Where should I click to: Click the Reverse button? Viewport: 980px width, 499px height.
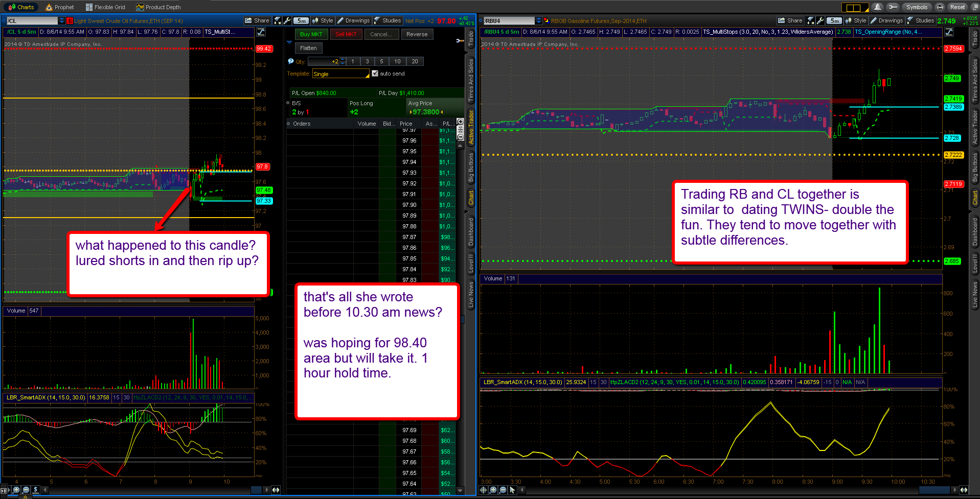click(417, 34)
